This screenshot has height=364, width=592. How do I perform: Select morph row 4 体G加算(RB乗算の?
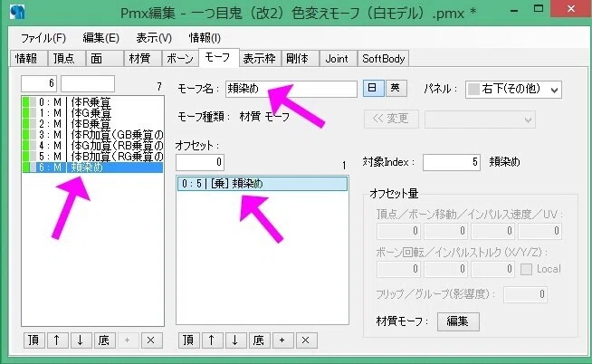point(92,146)
